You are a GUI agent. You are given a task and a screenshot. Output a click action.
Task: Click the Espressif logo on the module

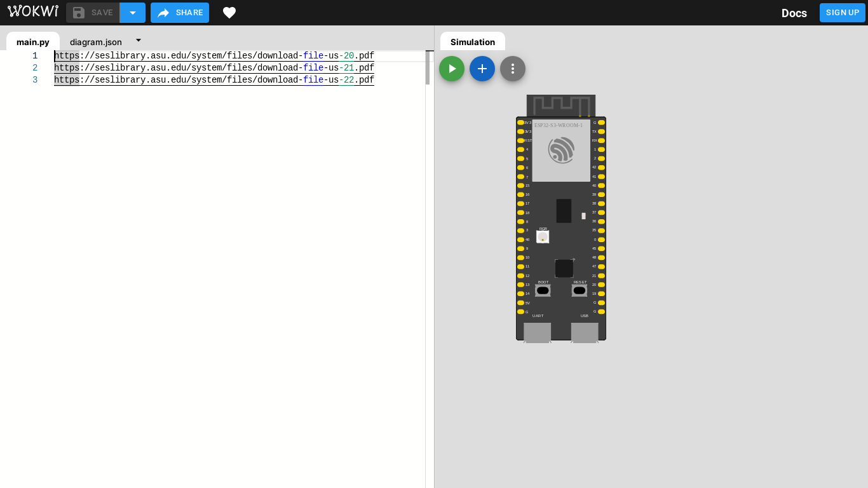561,151
